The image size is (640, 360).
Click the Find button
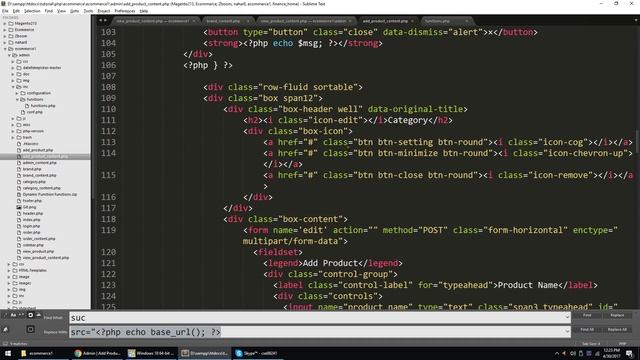point(587,315)
